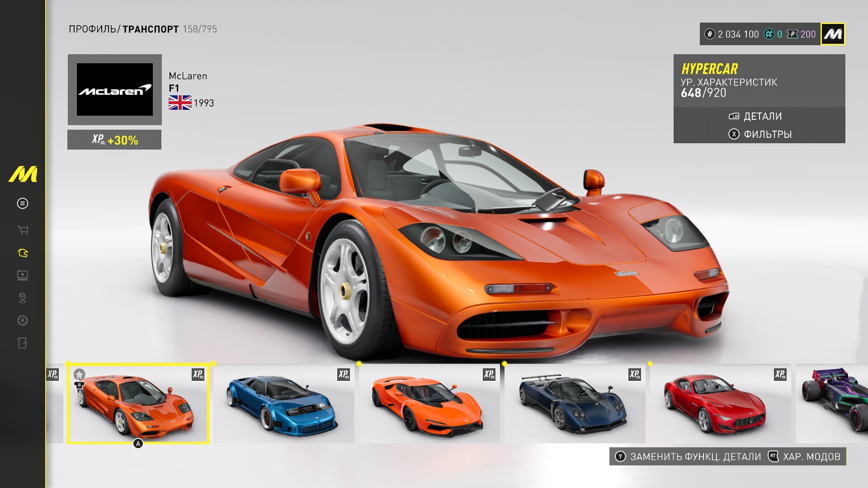Select the blue Bugatti EB110 thumbnail
This screenshot has width=868, height=488.
(x=283, y=404)
